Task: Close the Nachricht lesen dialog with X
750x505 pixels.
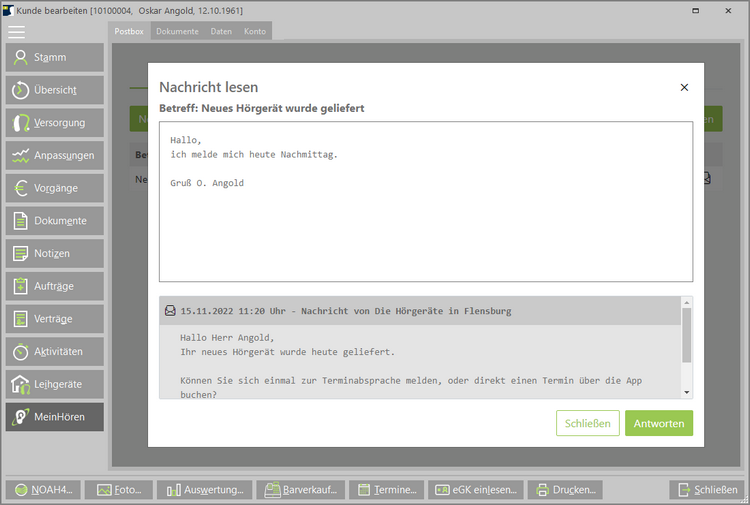Action: [684, 87]
